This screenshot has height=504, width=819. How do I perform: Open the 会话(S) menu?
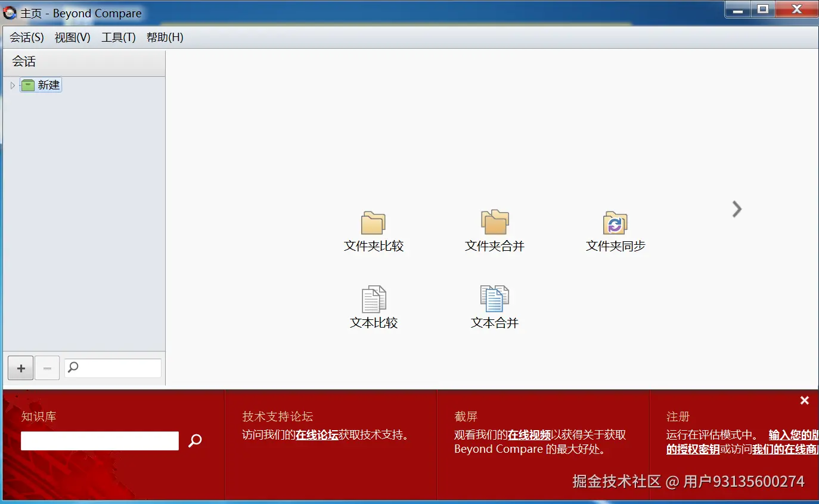tap(25, 37)
